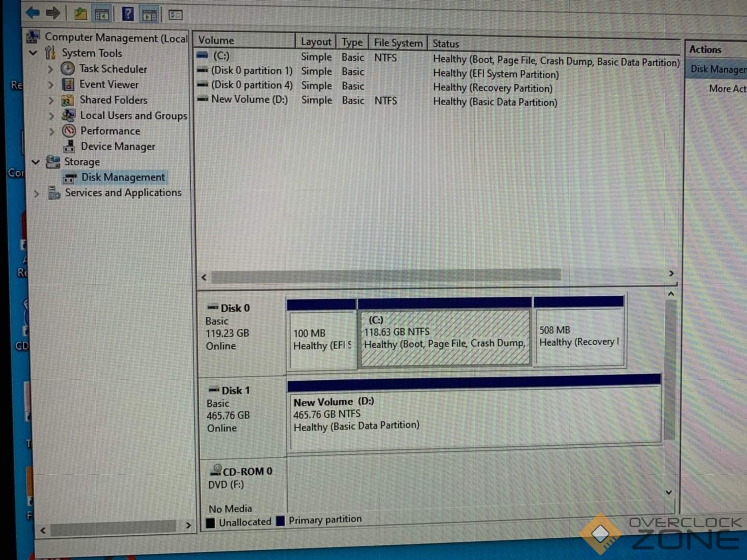The height and width of the screenshot is (560, 747).
Task: Click the console tree scrollbar left arrow
Action: pos(43,530)
